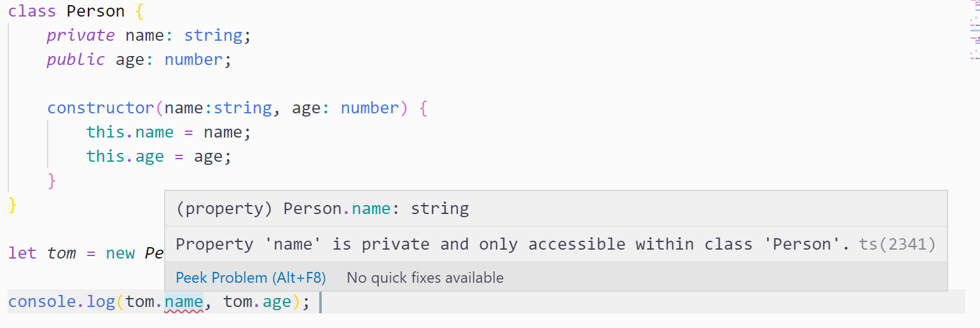Click the 'No quick fixes available' text
The width and height of the screenshot is (980, 328).
[425, 278]
